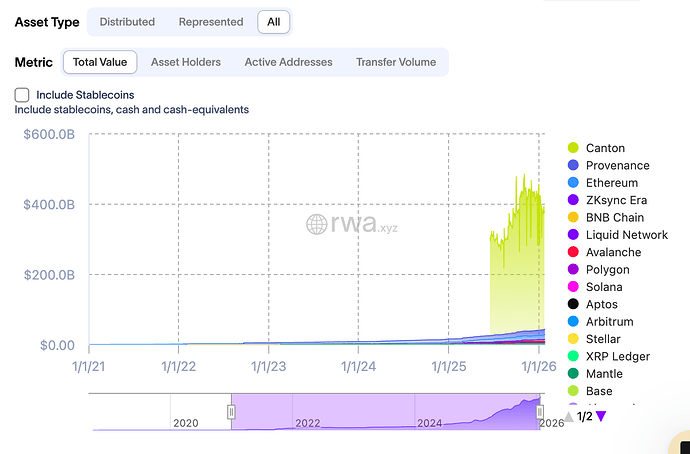
Task: Toggle the Stellar yellow legend dot
Action: pos(573,339)
